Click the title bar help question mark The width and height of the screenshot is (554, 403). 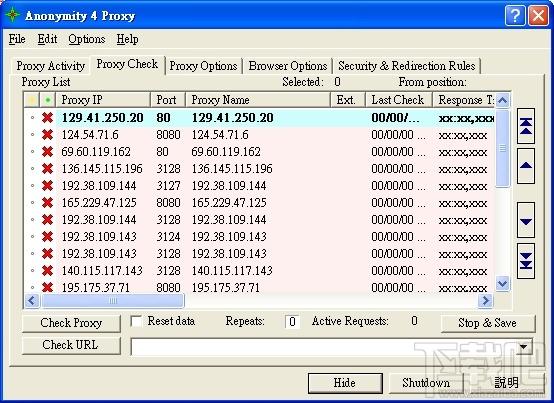(x=515, y=16)
